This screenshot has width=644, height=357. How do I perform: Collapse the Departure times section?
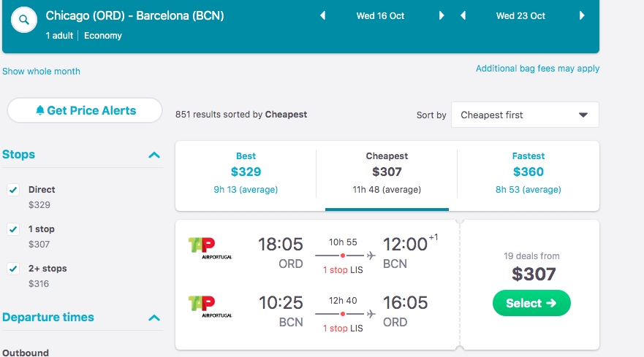154,318
